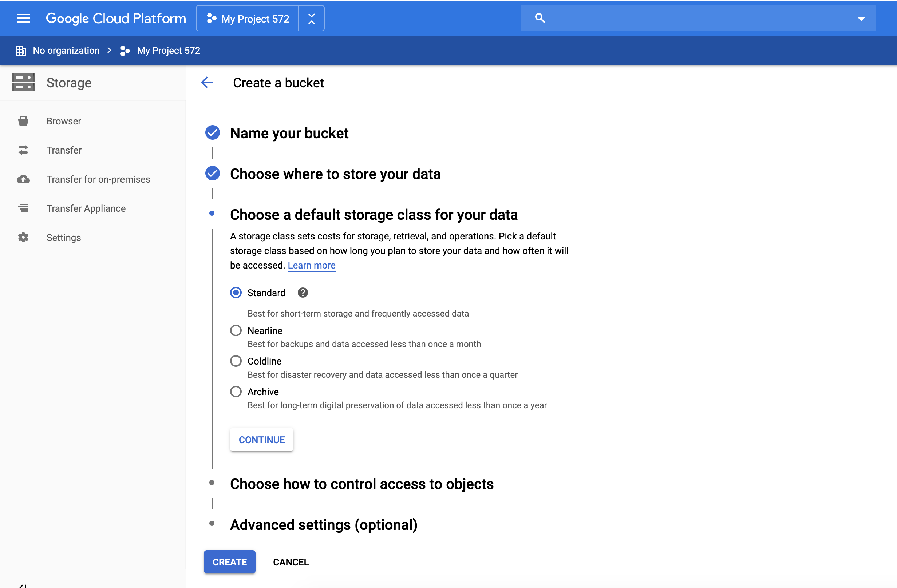Expand the search bar dropdown arrow
Viewport: 897px width, 588px height.
pyautogui.click(x=861, y=19)
